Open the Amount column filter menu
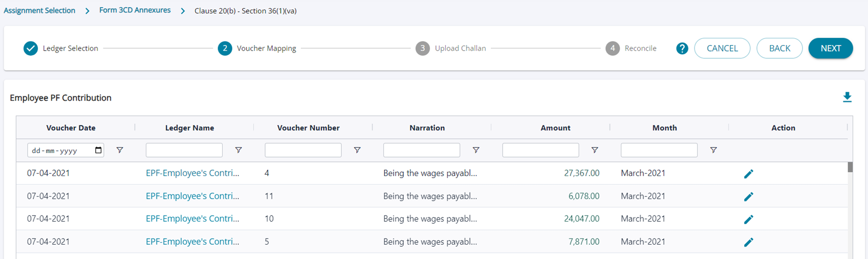Screen dimensions: 868x259 (595, 150)
